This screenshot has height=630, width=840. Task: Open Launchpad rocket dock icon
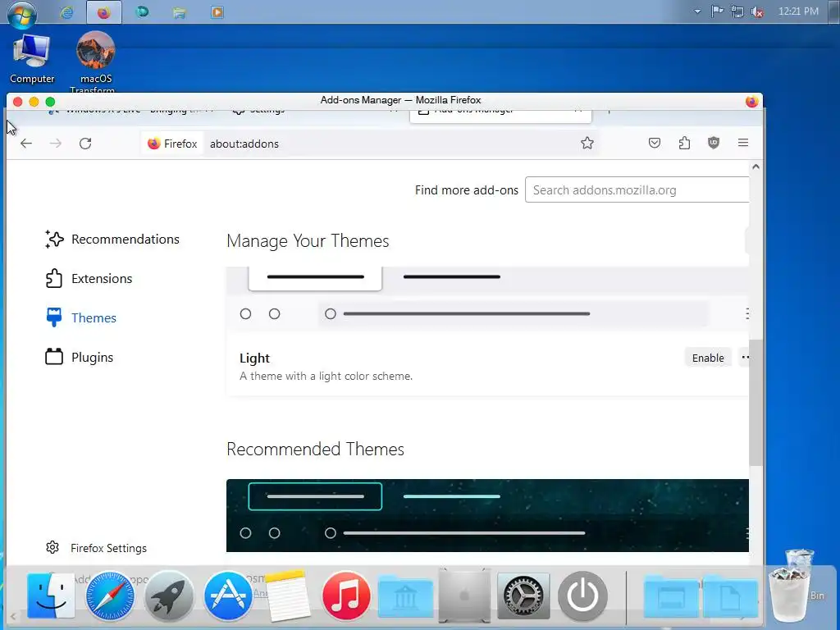click(169, 596)
